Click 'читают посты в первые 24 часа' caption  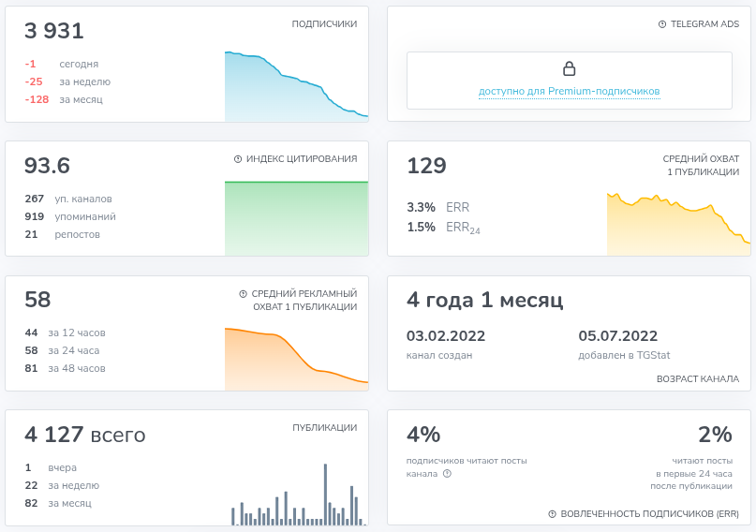tap(691, 474)
